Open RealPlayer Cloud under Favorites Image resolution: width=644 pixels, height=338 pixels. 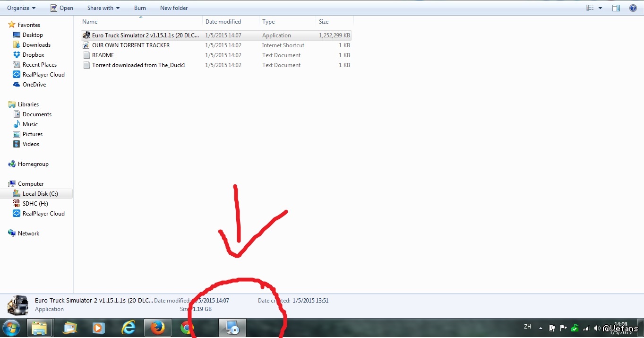(x=43, y=75)
